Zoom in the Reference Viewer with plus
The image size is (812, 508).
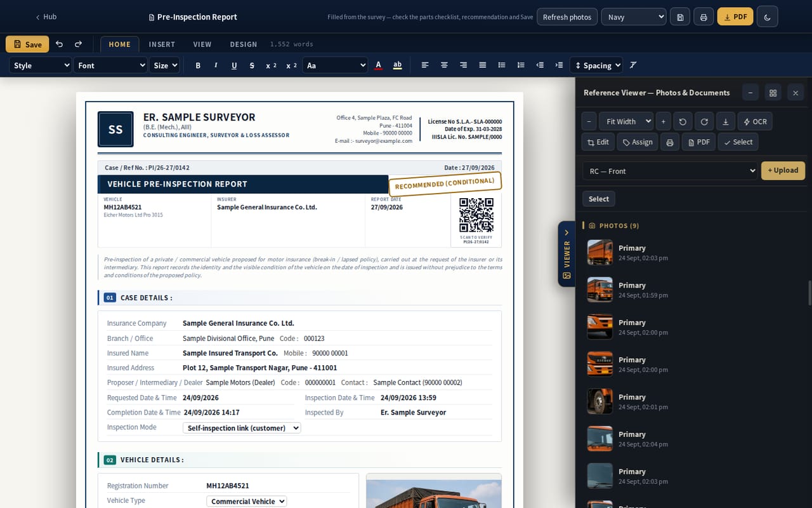pos(664,121)
